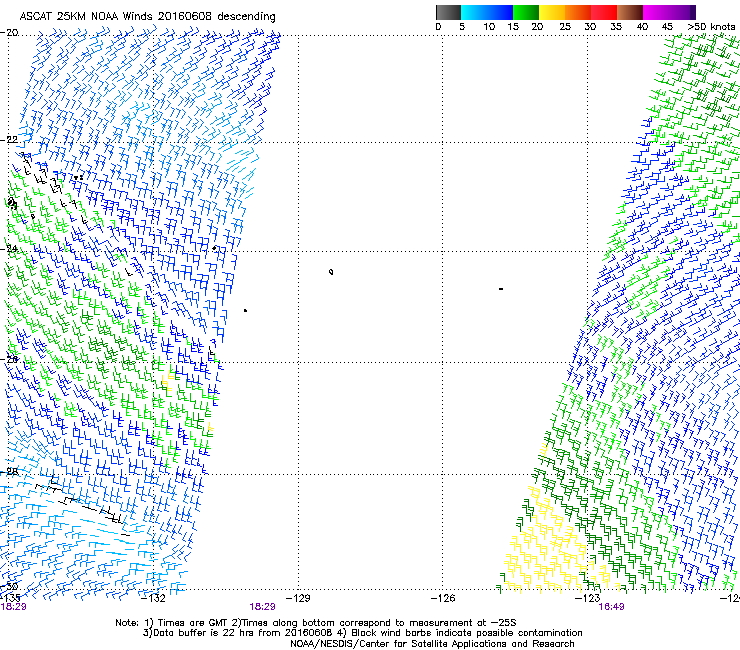Click the '-24' latitude axis label
This screenshot has width=740, height=650.
click(x=9, y=249)
